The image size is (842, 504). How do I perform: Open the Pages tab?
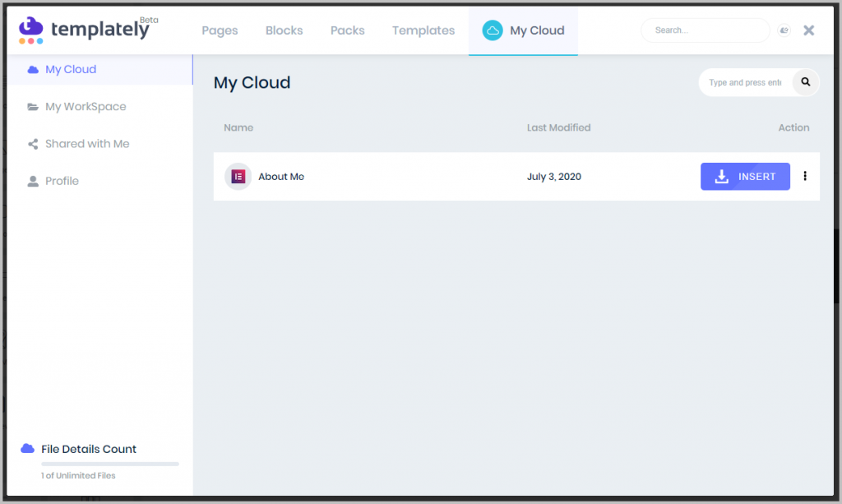pyautogui.click(x=220, y=30)
